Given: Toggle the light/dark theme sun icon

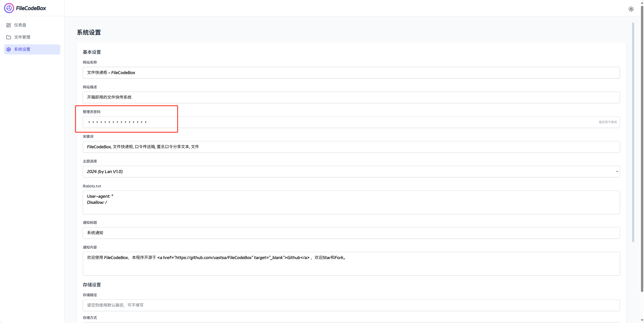Looking at the screenshot, I should click(x=631, y=9).
